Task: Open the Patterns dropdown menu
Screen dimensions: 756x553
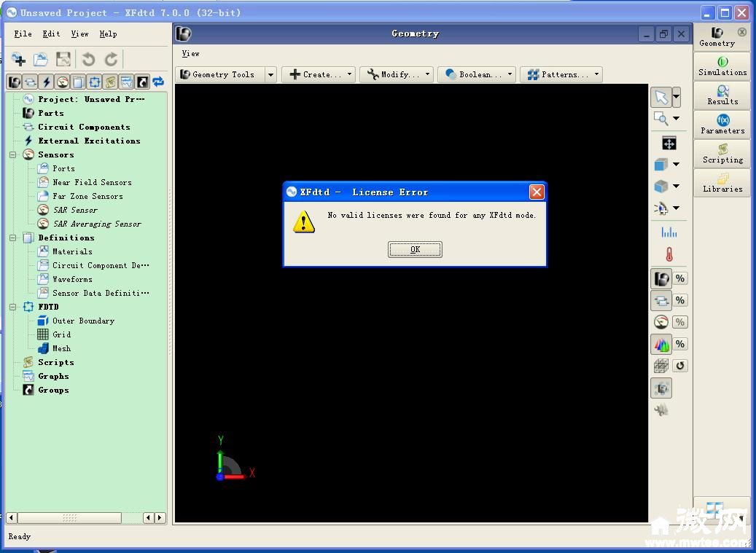Action: [561, 74]
